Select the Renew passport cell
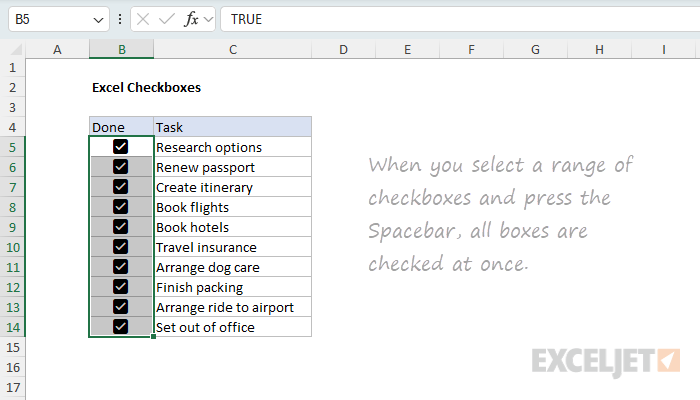Screen dimensions: 700x400 233,167
